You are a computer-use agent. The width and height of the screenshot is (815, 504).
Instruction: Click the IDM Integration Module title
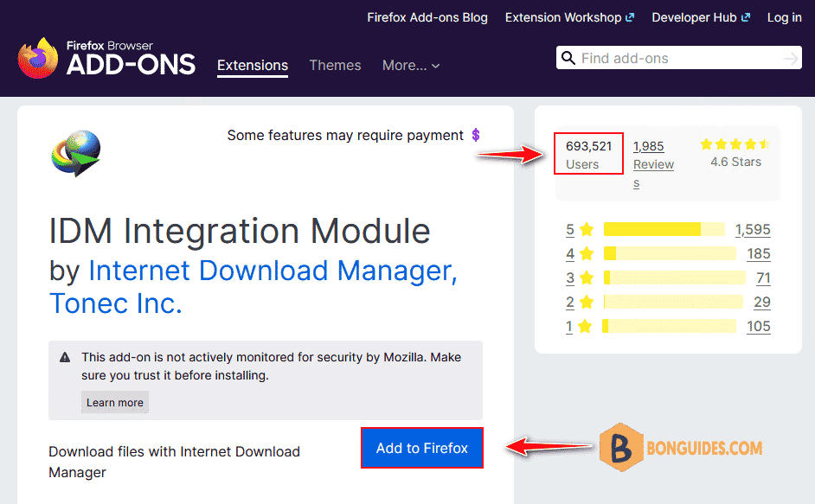[240, 231]
